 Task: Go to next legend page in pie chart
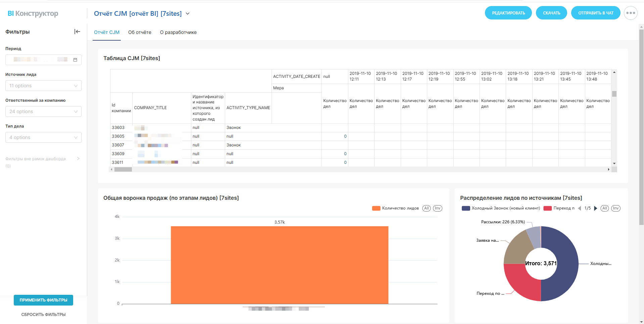pos(595,208)
